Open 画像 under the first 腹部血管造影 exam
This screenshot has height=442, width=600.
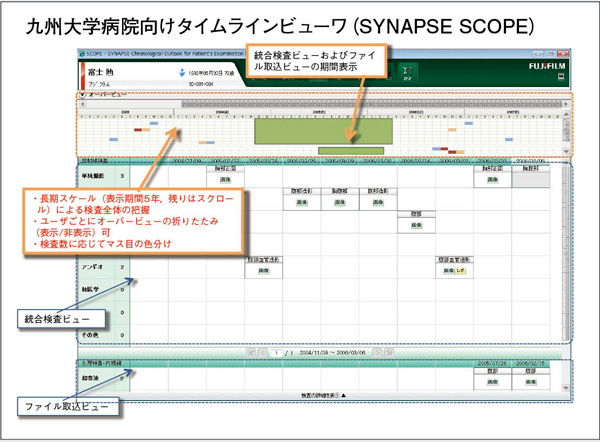click(264, 271)
